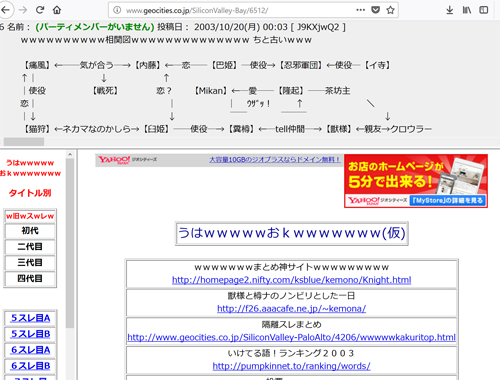Click the top frame horizontal scrollbar thumb
This screenshot has height=380, width=500.
coord(24,142)
